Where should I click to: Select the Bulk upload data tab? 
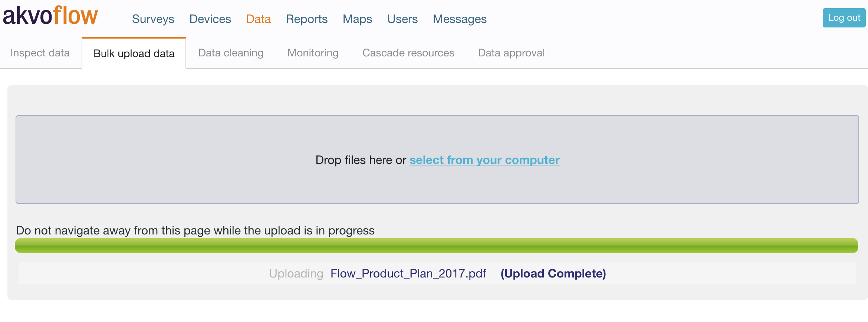click(134, 53)
